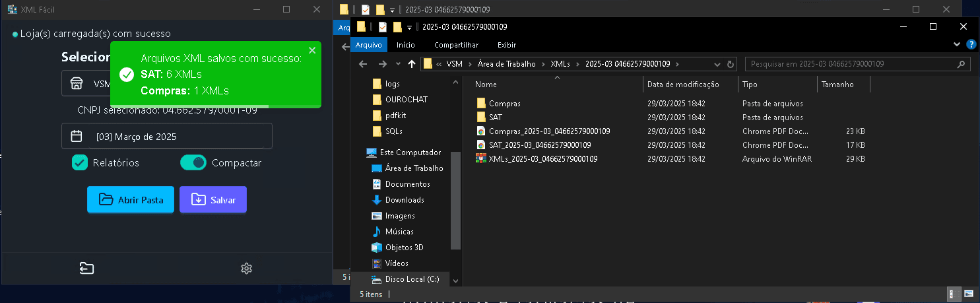980x303 pixels.
Task: Select the Compras PDF file icon
Action: pos(481,131)
